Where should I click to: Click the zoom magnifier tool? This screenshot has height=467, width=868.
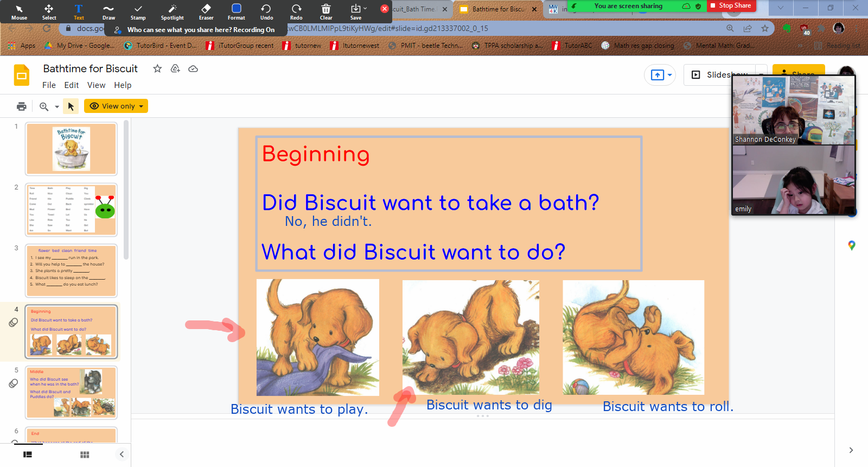click(x=44, y=106)
